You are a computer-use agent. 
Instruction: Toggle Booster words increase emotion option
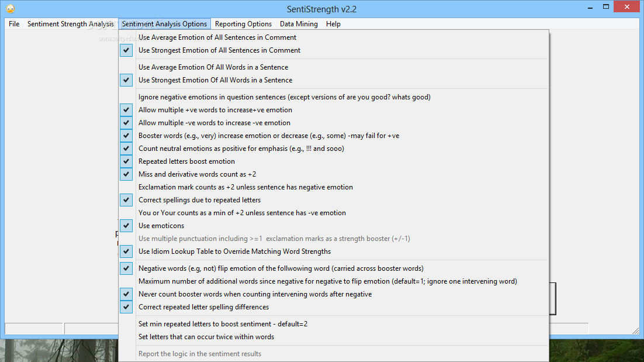coord(334,136)
